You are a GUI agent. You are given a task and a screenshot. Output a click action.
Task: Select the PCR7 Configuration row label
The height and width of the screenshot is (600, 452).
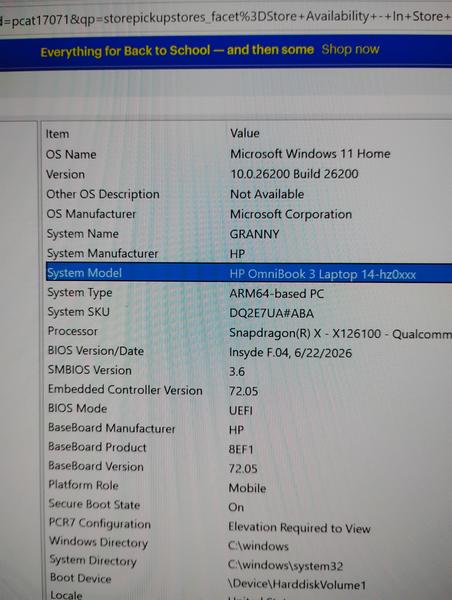click(x=100, y=523)
